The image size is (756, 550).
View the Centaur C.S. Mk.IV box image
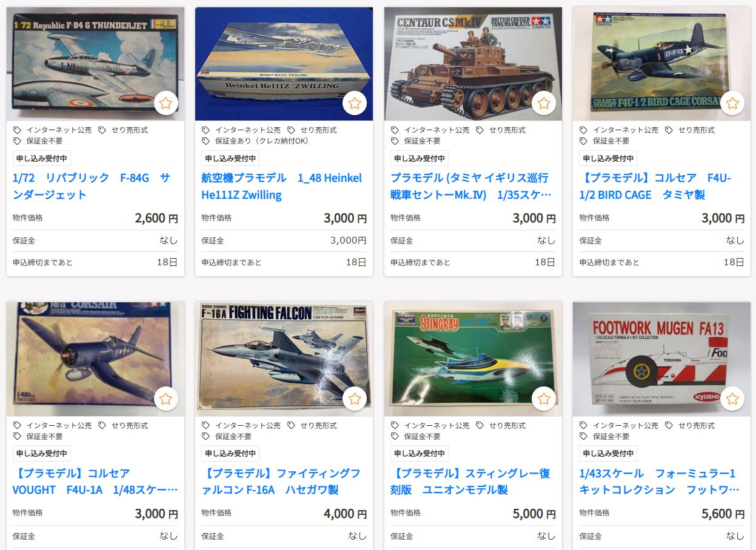(x=473, y=64)
